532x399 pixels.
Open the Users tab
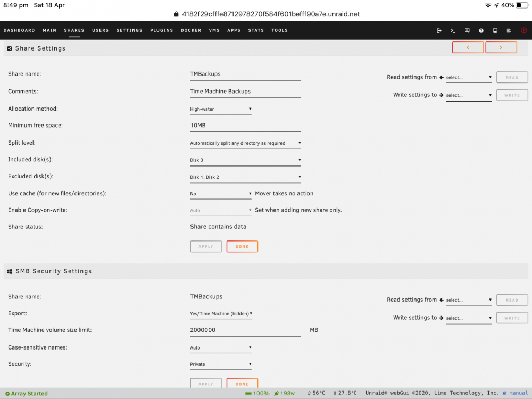(101, 30)
